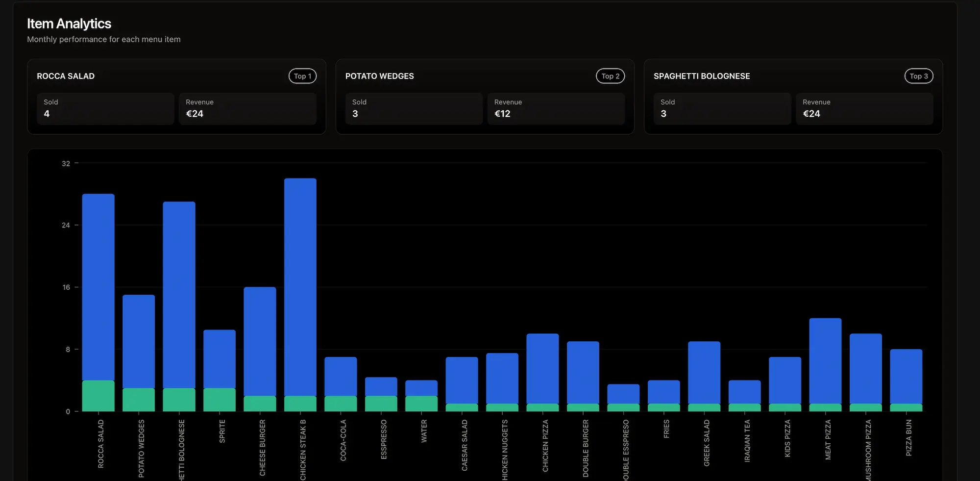
Task: Click the blue bar for GREEK SALAD
Action: 704,373
